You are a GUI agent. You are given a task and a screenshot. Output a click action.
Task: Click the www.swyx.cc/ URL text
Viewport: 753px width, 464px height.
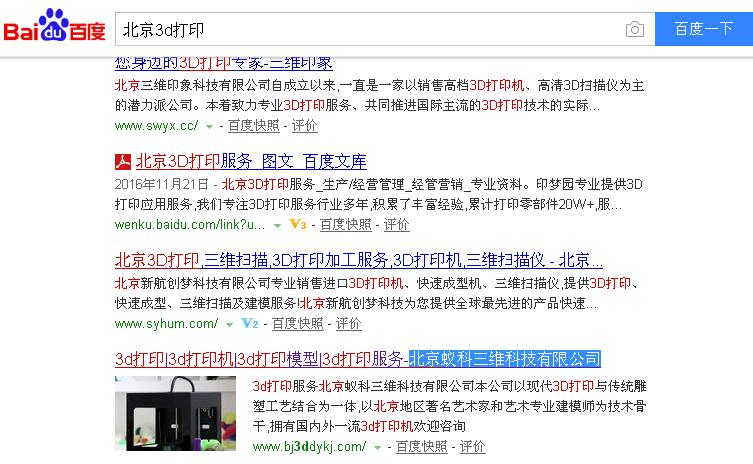point(156,126)
